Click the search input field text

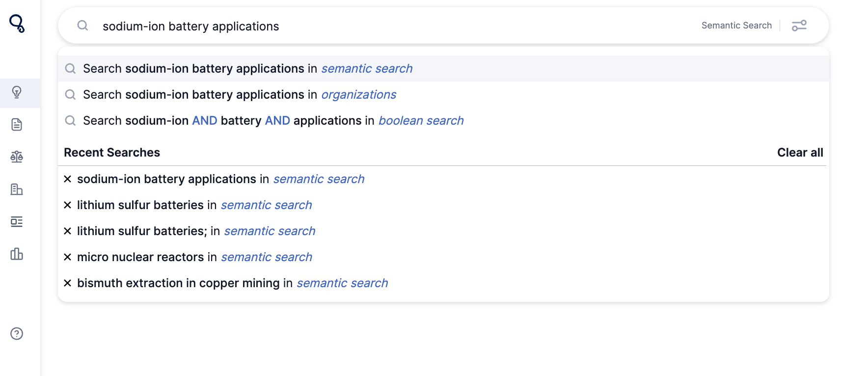(x=190, y=27)
